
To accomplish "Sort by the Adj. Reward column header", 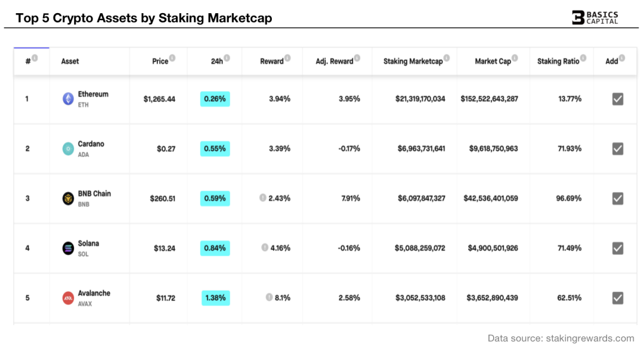I will click(334, 61).
